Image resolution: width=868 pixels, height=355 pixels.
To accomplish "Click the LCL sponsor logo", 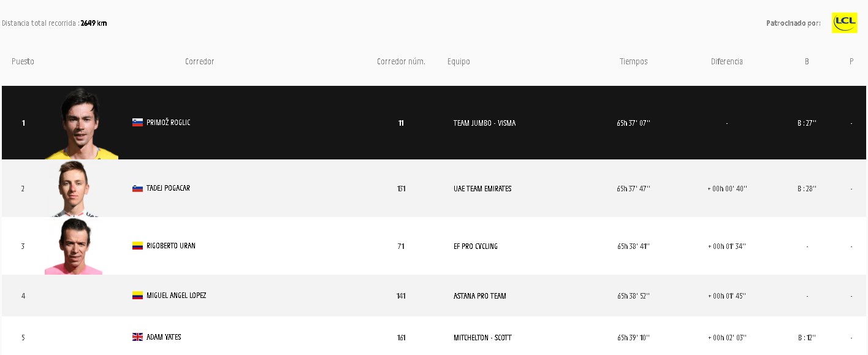I will [844, 23].
